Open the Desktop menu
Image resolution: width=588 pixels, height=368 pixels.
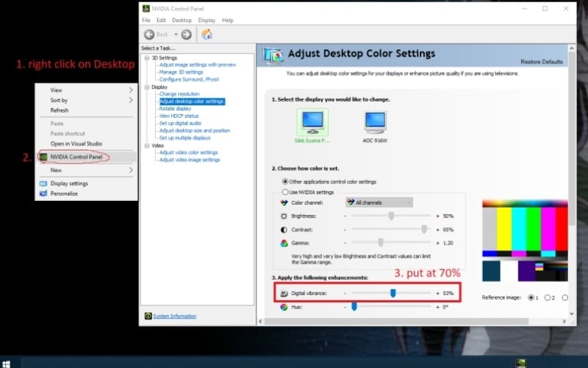coord(182,20)
